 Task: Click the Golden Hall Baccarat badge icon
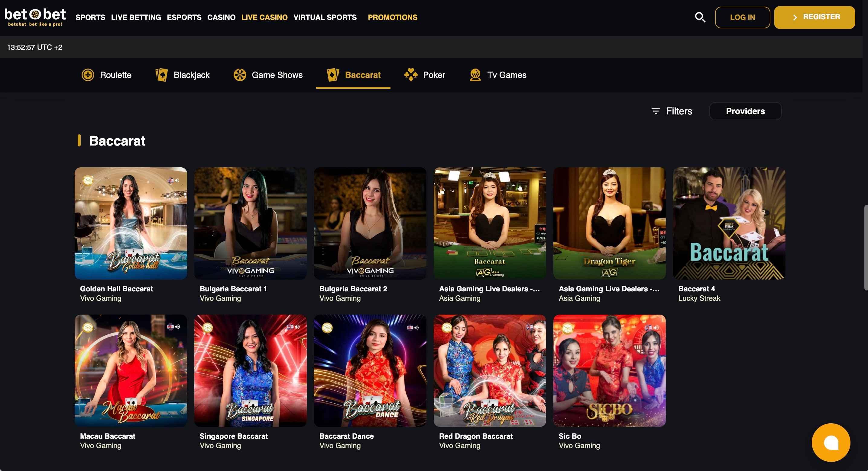[x=88, y=181]
